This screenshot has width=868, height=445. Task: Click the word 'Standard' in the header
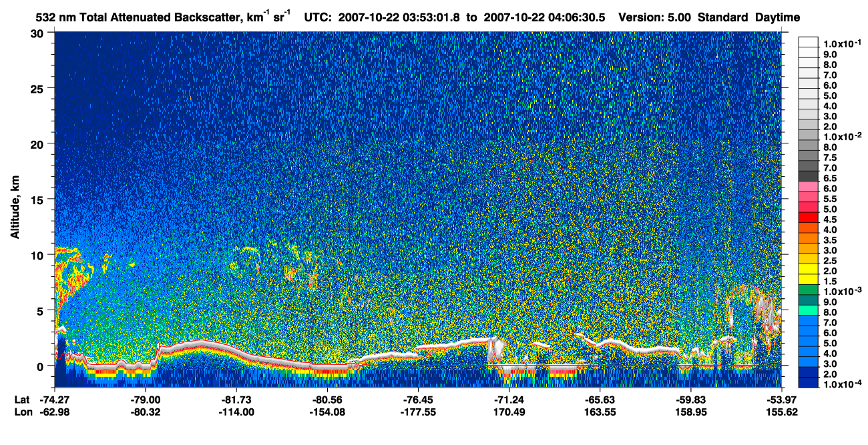723,17
